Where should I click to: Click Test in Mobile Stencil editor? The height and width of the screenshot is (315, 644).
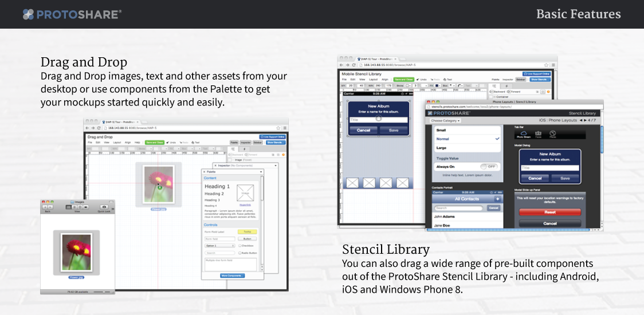[x=447, y=79]
